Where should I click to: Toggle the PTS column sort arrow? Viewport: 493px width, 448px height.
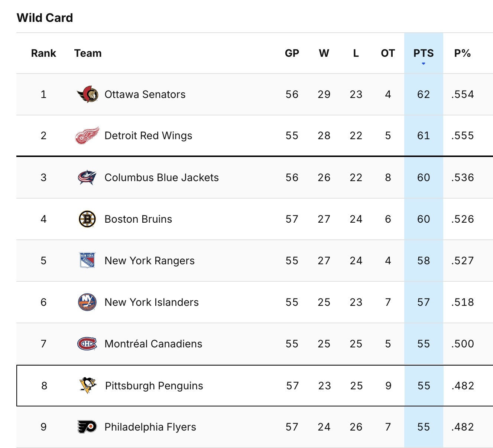(424, 63)
